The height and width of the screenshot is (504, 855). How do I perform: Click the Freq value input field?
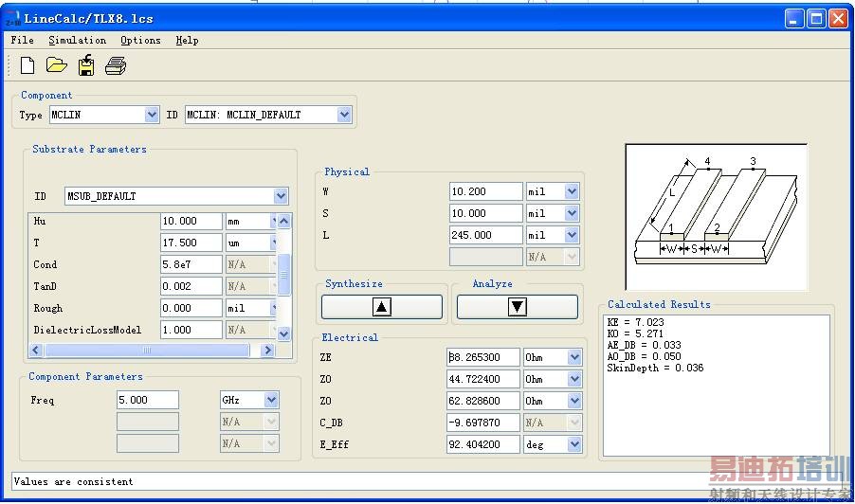pos(147,401)
